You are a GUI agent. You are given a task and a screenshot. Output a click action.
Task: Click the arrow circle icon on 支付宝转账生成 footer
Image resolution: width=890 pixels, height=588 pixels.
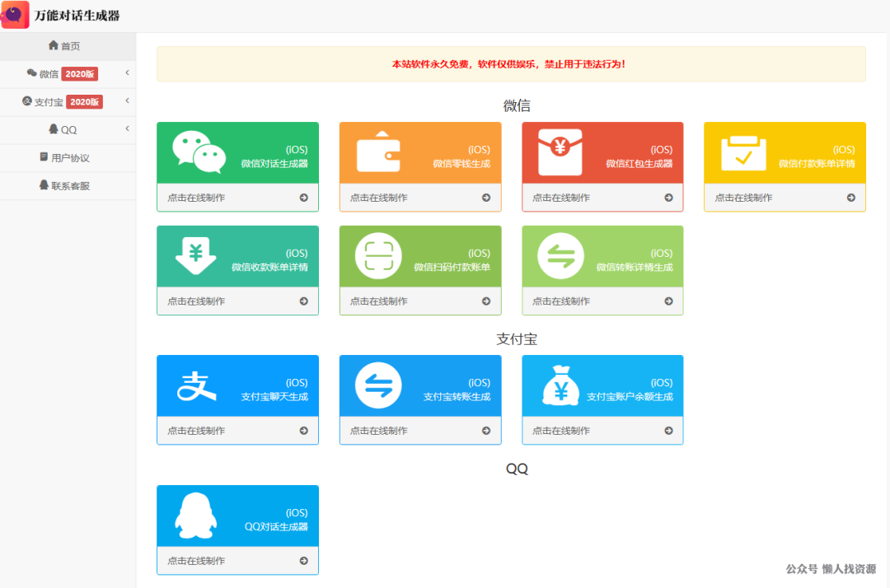(486, 431)
